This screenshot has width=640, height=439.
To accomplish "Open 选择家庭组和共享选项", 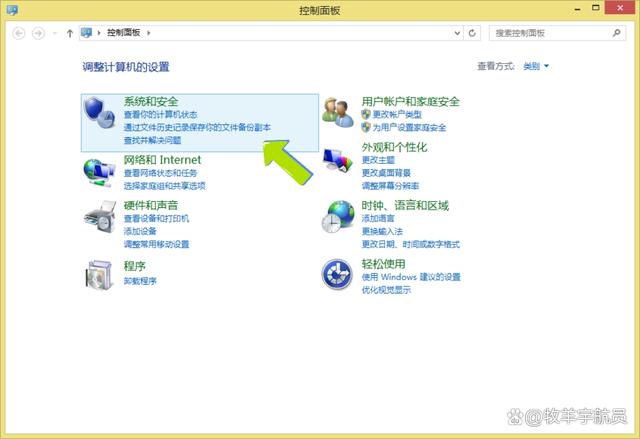I will (164, 186).
